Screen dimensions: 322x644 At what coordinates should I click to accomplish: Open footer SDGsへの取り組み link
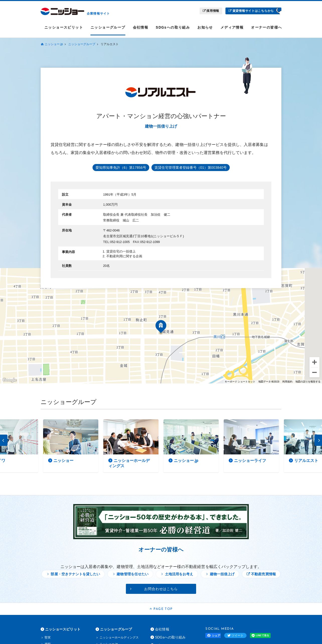(168, 637)
